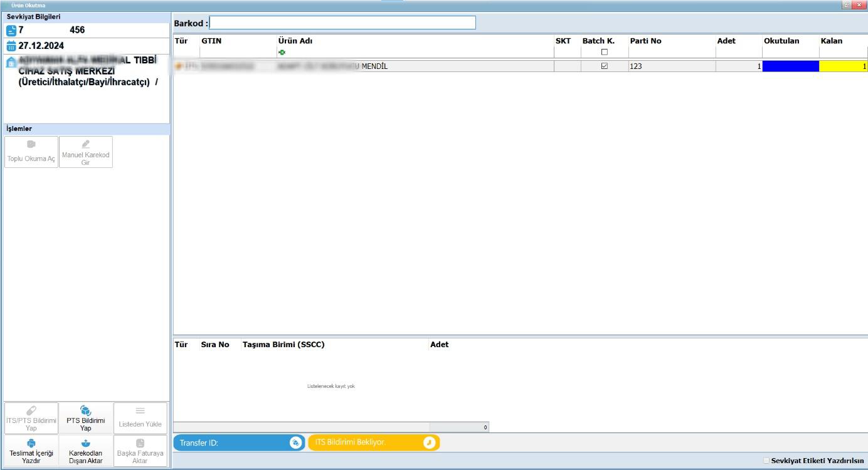This screenshot has height=470, width=868.
Task: Click the ITS Bildirimi Bekliyor icon
Action: [429, 442]
